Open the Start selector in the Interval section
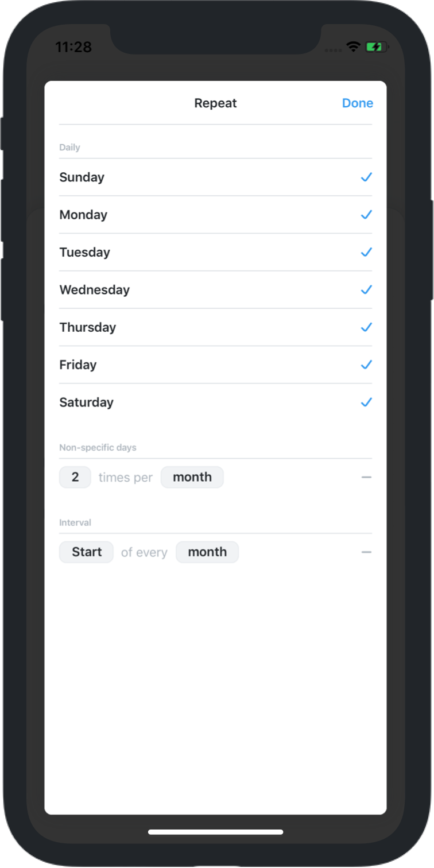This screenshot has width=434, height=868. click(86, 552)
